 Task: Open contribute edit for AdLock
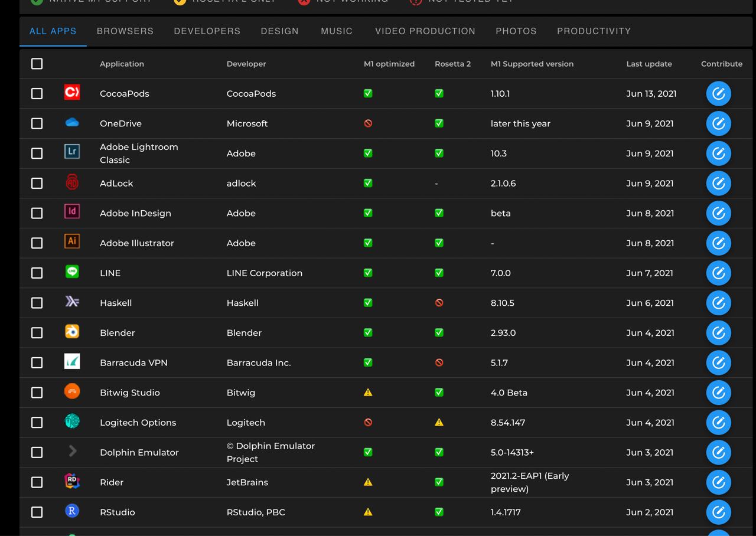coord(719,183)
